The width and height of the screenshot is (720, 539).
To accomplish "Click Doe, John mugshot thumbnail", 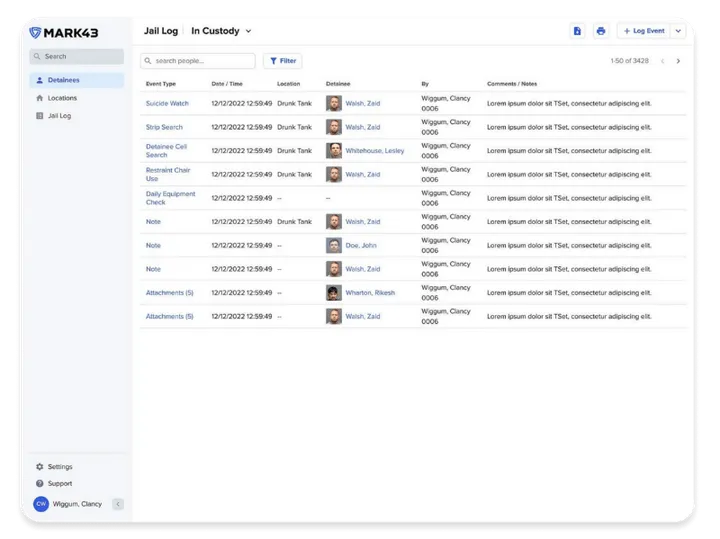I will click(x=334, y=246).
